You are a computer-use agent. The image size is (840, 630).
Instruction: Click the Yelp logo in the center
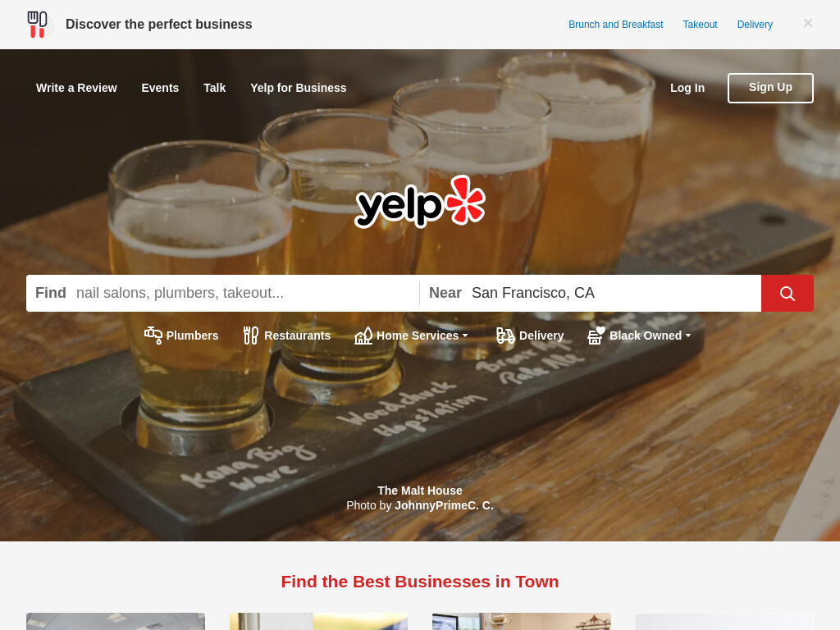(x=420, y=202)
